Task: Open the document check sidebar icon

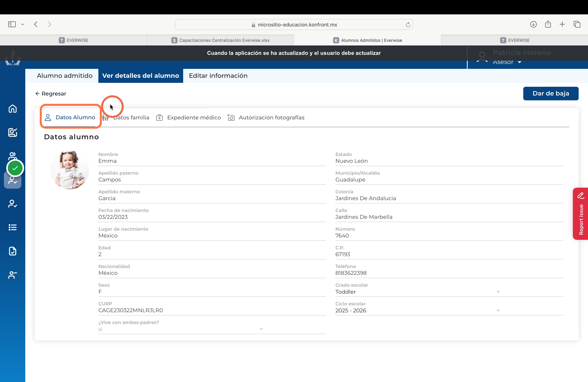Action: point(13,251)
